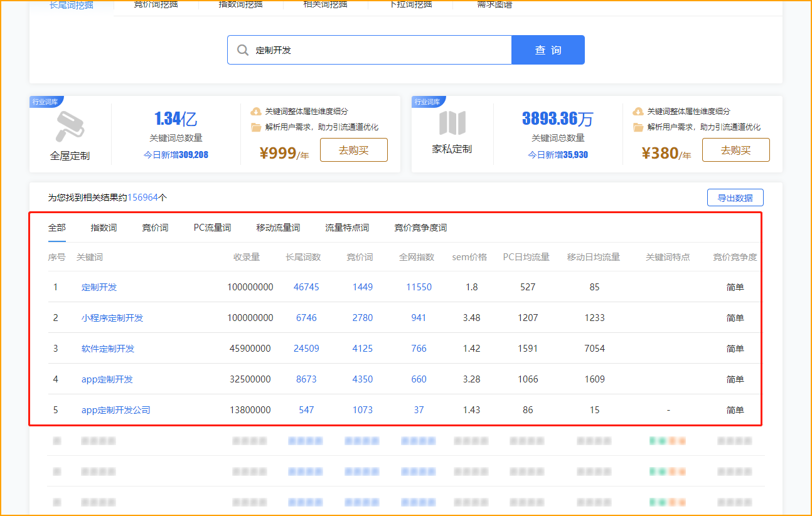Click long-tail count 46745
Viewport: 812px width, 516px height.
click(x=306, y=287)
